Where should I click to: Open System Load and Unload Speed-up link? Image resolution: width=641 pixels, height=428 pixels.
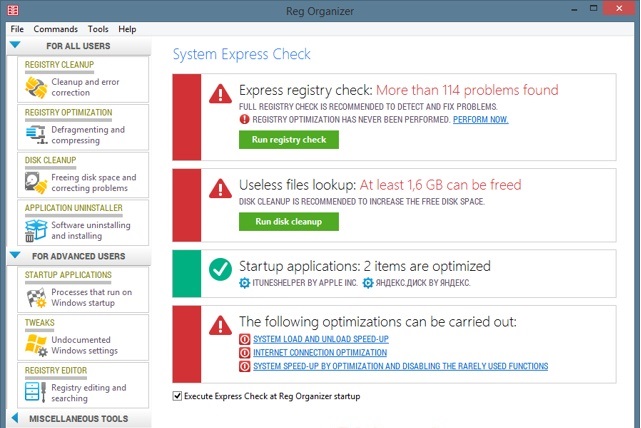321,339
